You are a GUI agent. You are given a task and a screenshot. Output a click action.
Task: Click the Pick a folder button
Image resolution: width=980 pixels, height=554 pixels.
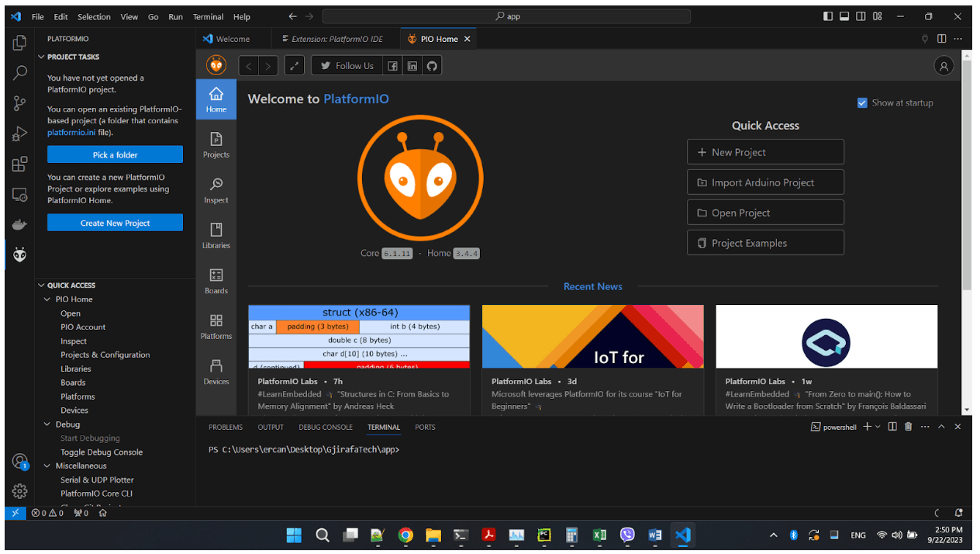point(115,154)
